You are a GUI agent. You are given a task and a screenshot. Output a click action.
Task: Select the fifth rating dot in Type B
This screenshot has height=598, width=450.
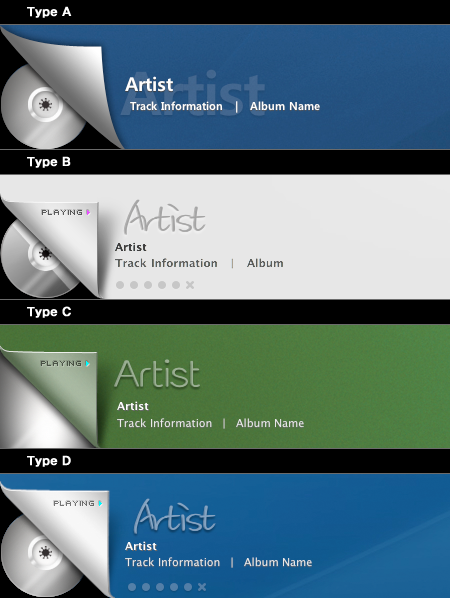click(x=176, y=285)
